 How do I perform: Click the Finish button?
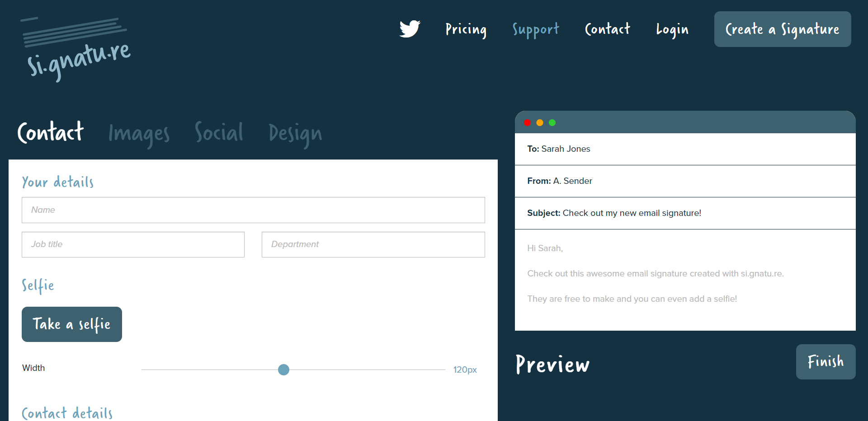pyautogui.click(x=826, y=362)
